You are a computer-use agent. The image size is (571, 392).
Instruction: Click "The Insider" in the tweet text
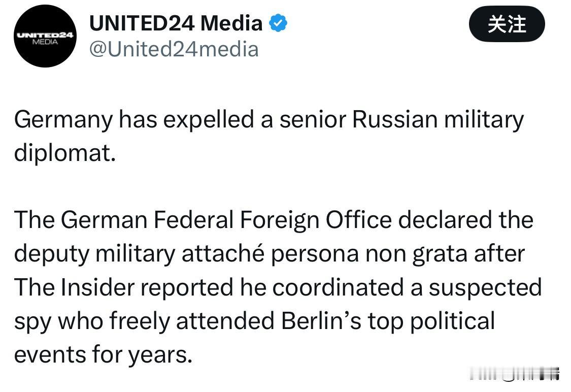pos(74,287)
